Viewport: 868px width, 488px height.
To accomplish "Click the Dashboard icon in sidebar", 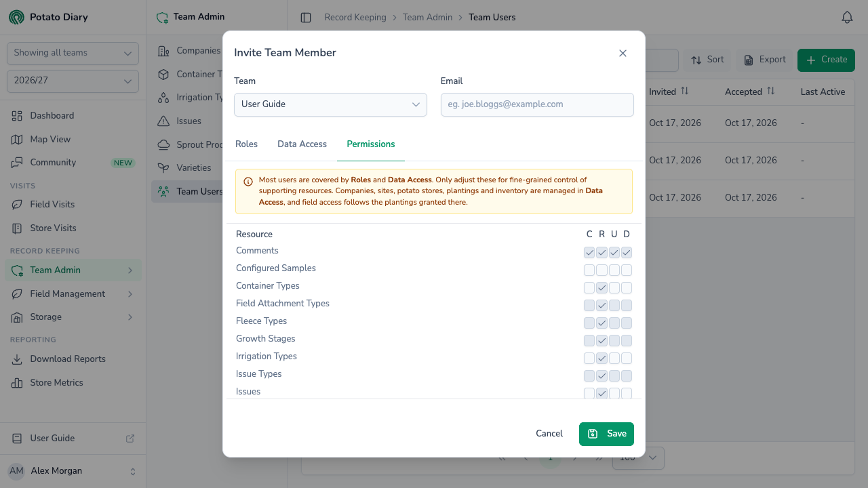I will tap(17, 116).
